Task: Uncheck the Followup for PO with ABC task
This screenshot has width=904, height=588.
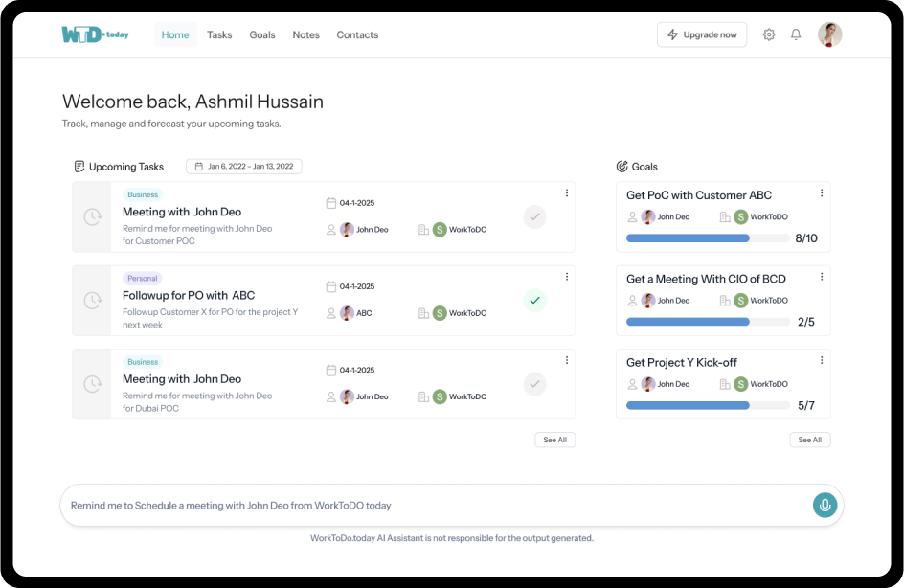Action: click(x=534, y=301)
